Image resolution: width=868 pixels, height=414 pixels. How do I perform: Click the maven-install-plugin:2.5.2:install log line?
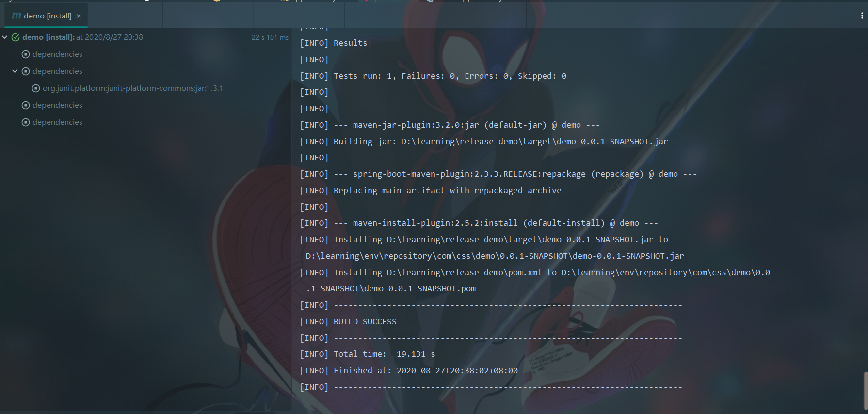[479, 223]
